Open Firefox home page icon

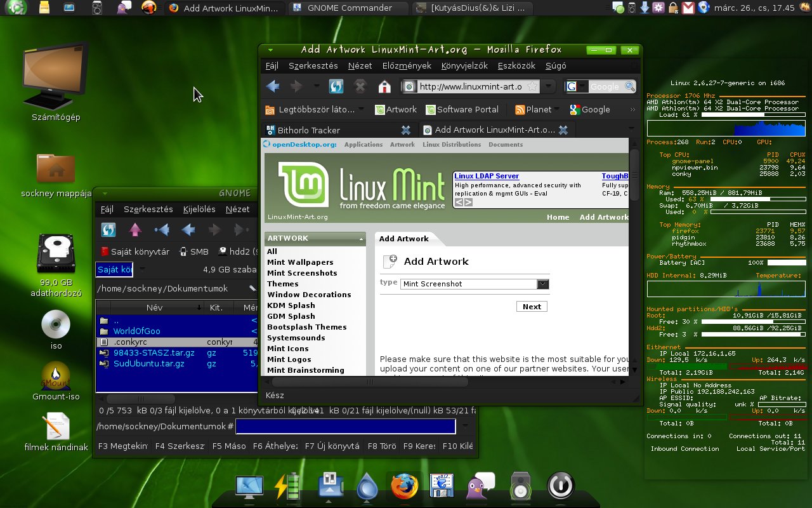coord(384,86)
